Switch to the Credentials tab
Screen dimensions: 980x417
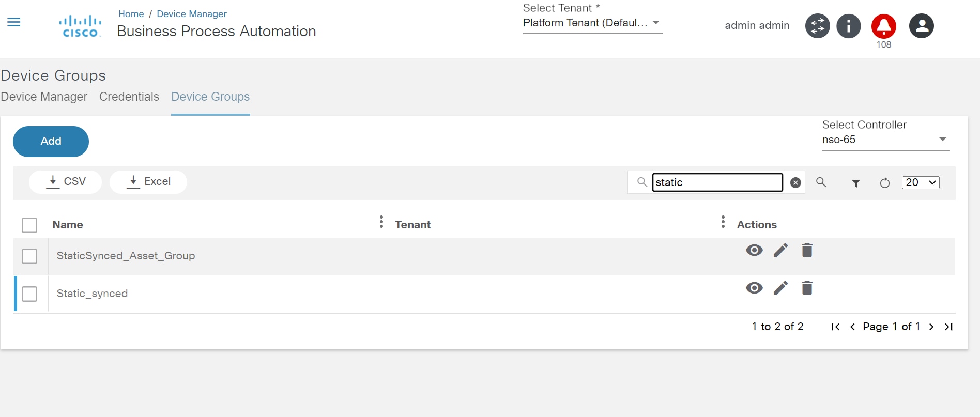129,97
